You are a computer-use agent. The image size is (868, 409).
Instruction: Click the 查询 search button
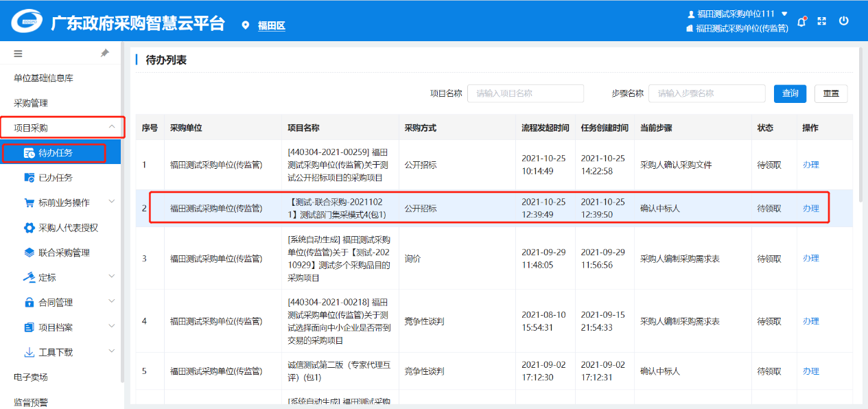pyautogui.click(x=790, y=93)
